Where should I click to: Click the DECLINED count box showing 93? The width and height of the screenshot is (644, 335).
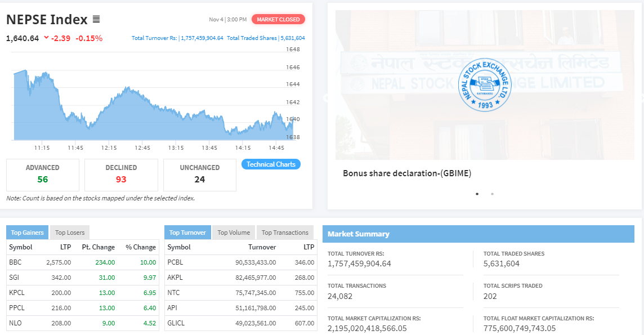click(x=121, y=175)
